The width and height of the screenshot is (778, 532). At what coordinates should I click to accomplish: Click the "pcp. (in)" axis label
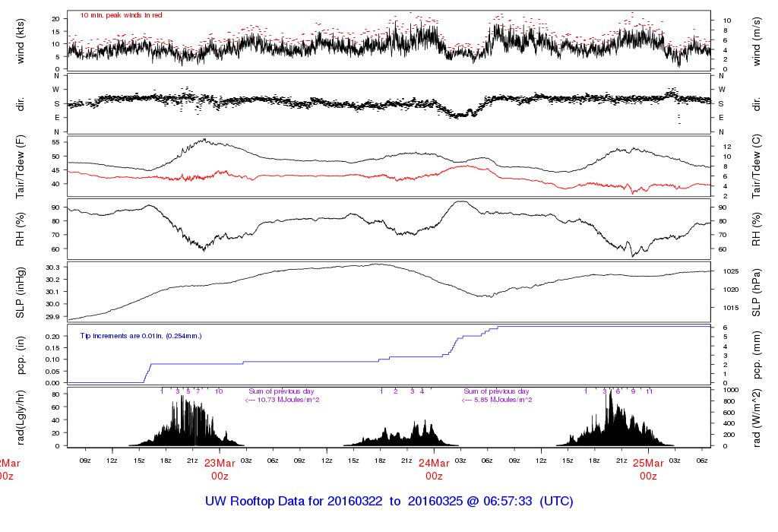[x=21, y=356]
